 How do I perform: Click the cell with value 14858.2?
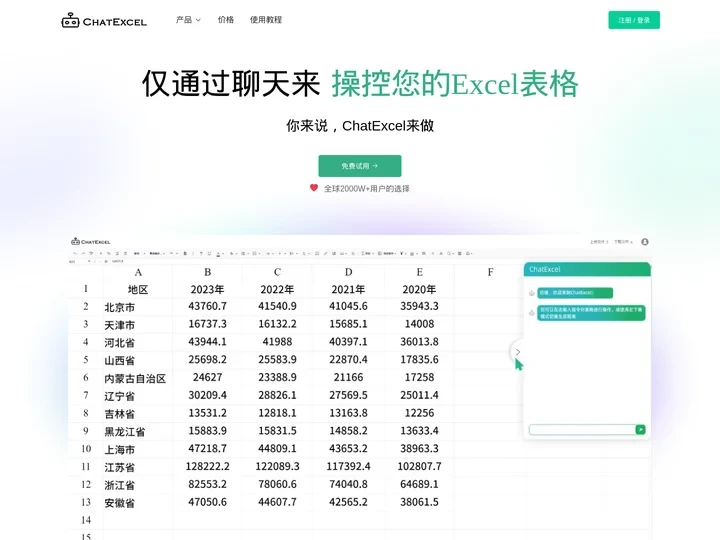[349, 431]
